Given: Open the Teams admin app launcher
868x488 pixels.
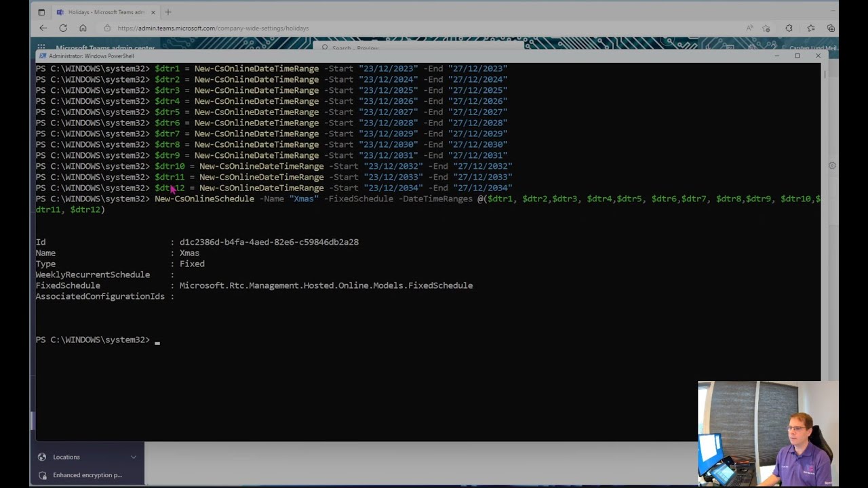Looking at the screenshot, I should pyautogui.click(x=41, y=47).
